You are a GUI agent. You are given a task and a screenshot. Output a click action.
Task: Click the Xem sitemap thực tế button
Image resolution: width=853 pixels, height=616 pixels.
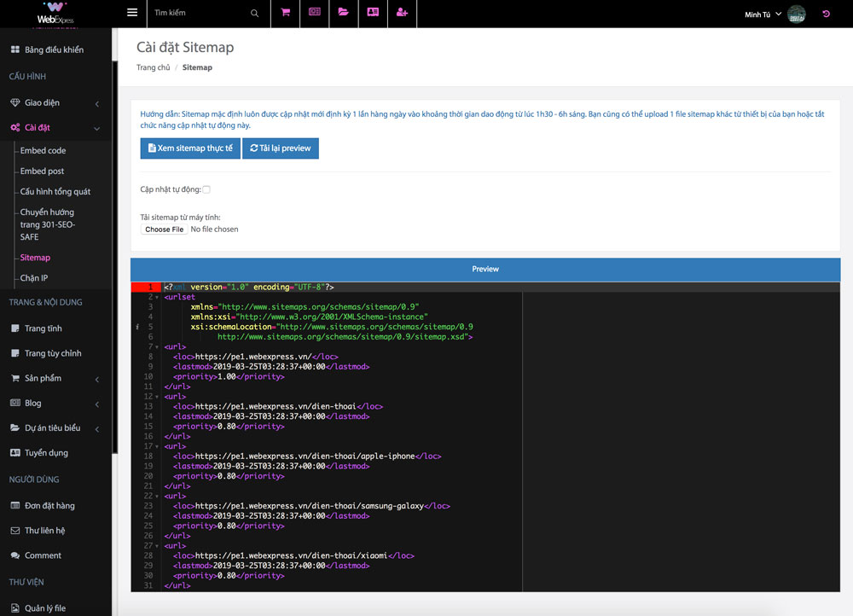[x=189, y=148]
